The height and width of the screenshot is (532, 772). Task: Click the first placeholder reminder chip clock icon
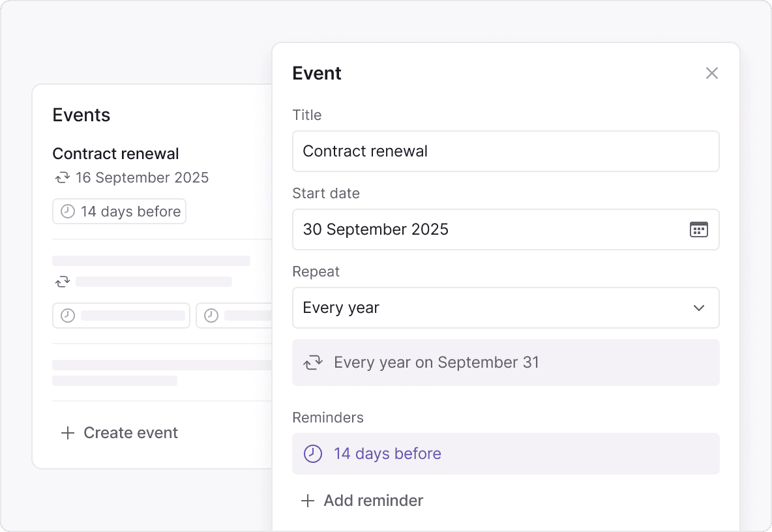point(68,316)
